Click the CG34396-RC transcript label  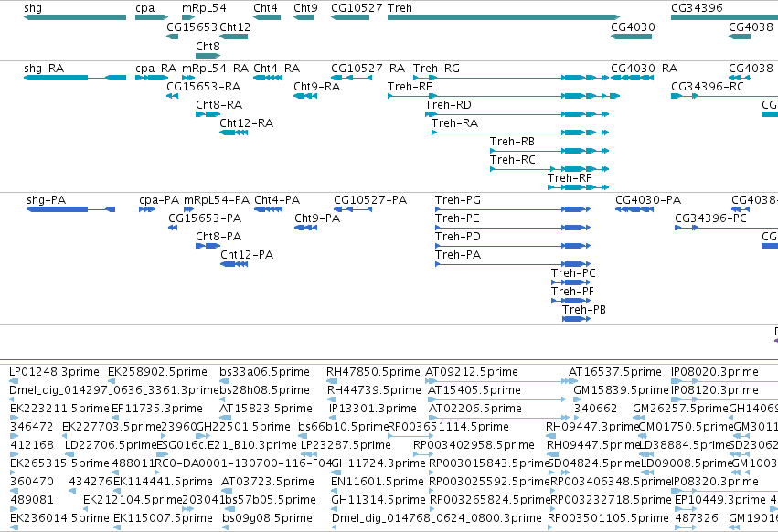click(x=708, y=87)
